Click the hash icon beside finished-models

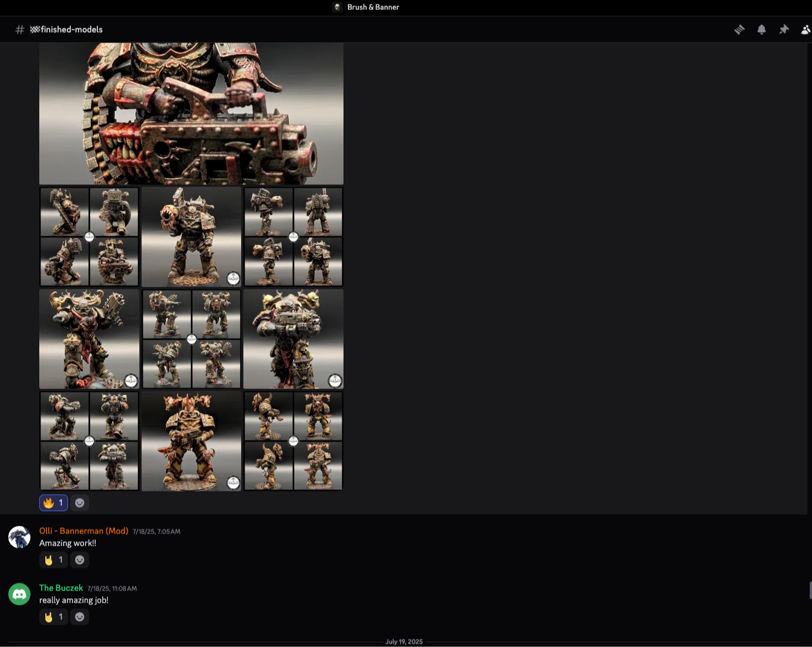coord(20,29)
